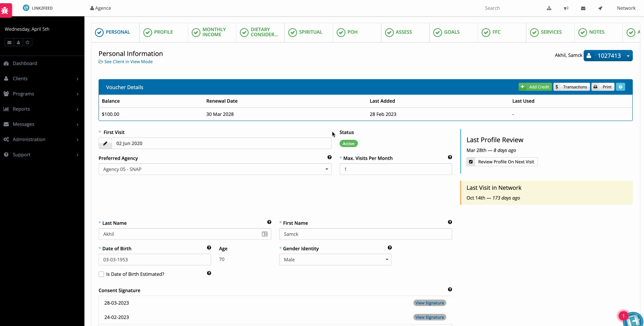Click the power icon under the date
Viewport: 644px width, 326px height.
click(x=28, y=42)
